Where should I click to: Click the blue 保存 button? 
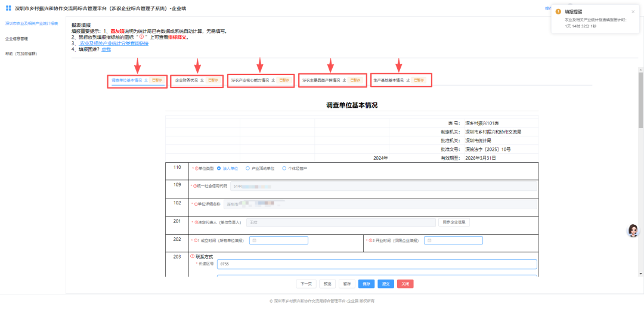366,284
